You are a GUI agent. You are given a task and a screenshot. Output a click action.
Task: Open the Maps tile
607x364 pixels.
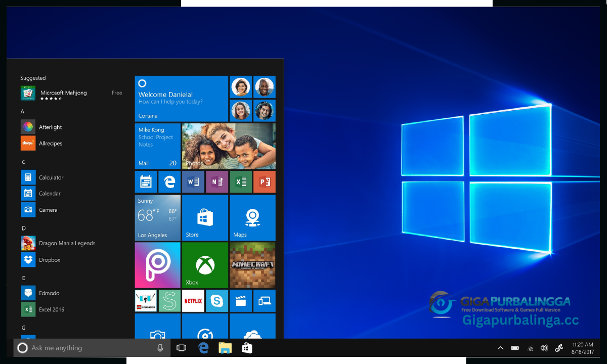(x=252, y=217)
